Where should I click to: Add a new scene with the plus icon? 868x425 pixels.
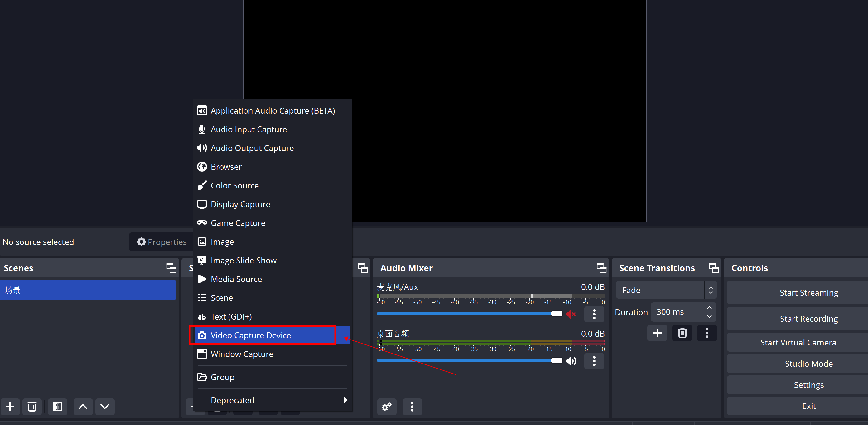tap(10, 407)
